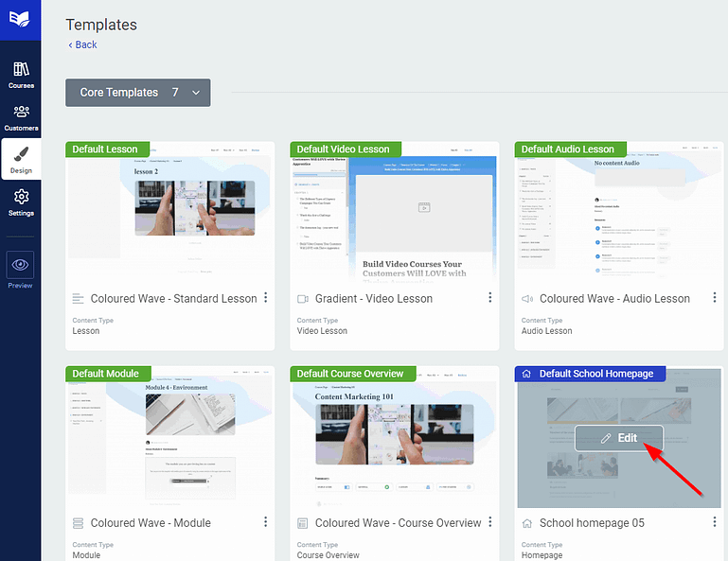728x561 pixels.
Task: Click the Thrive Apprentice logo icon
Action: point(20,20)
